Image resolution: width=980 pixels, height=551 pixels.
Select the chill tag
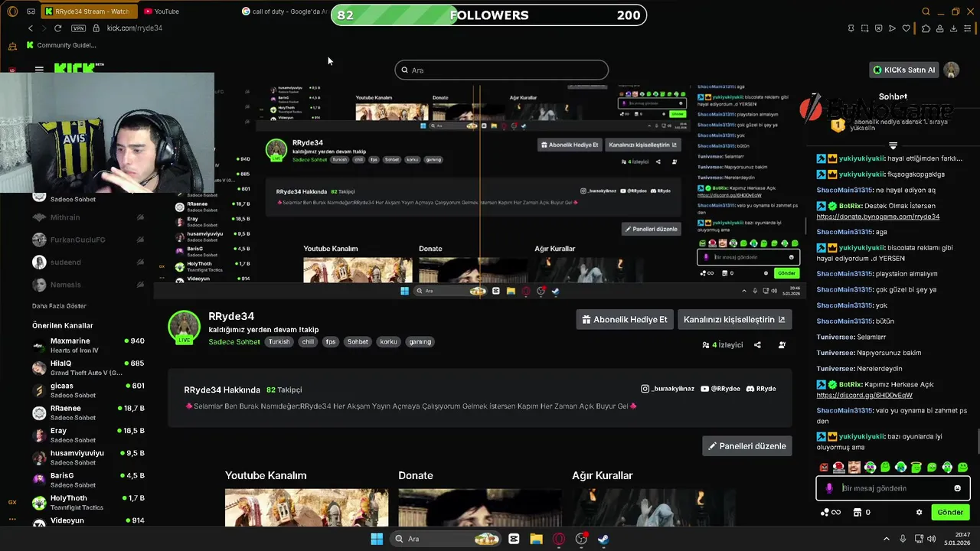(x=308, y=342)
